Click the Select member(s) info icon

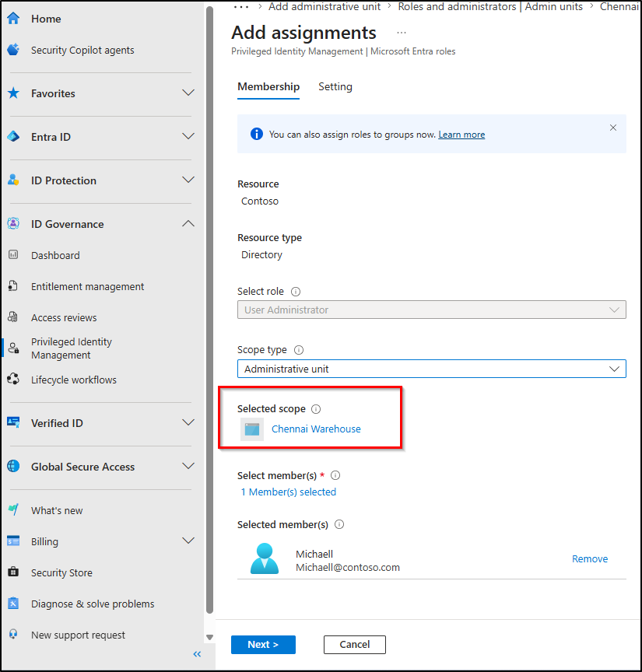click(335, 475)
